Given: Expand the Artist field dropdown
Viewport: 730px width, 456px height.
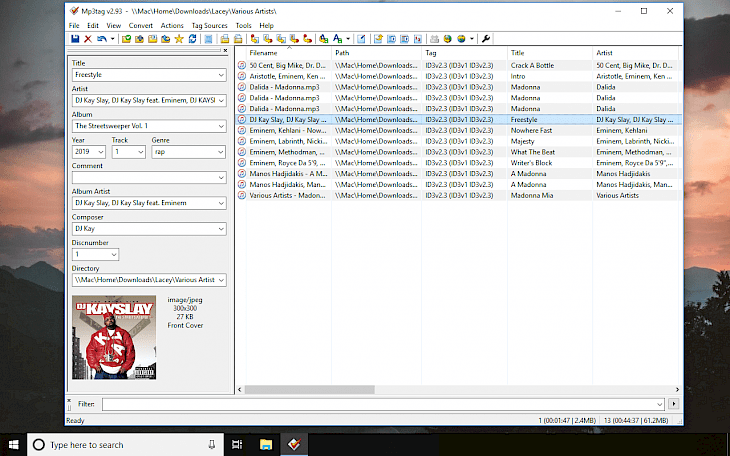Looking at the screenshot, I should [x=221, y=101].
